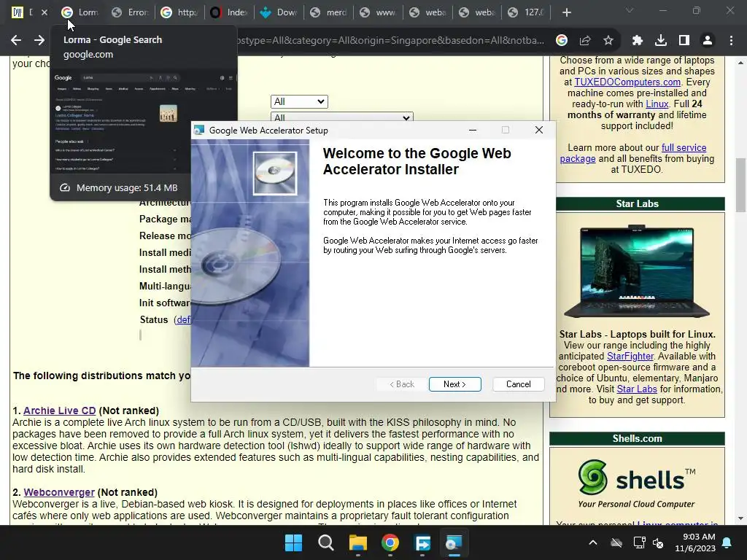Open the network tray icon
Image resolution: width=747 pixels, height=560 pixels.
coord(639,542)
